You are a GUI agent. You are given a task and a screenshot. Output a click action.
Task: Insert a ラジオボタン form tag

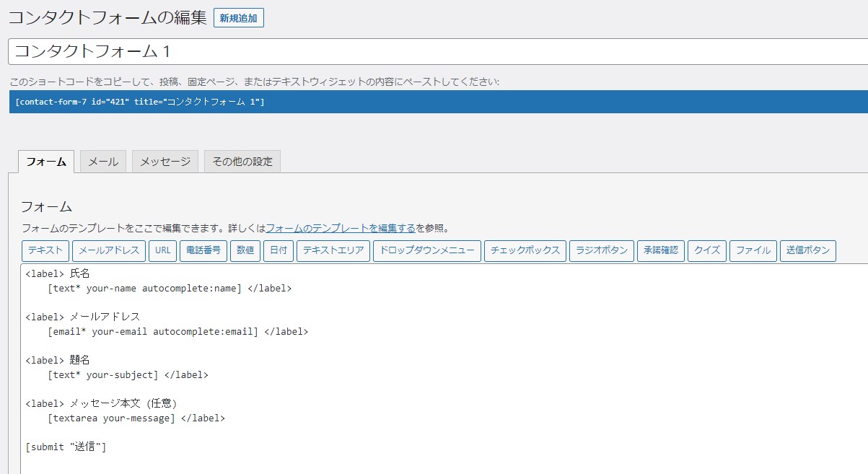coord(602,250)
